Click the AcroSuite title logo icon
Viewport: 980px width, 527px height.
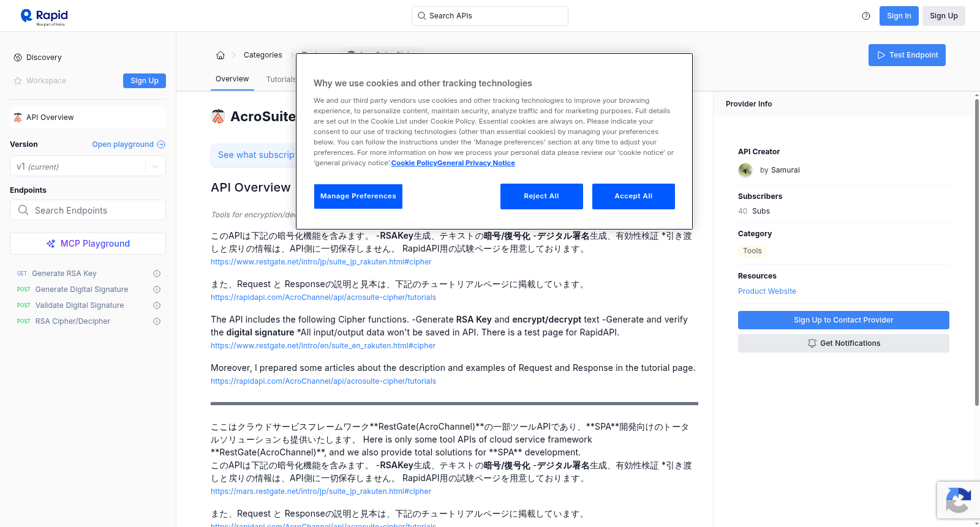pos(218,116)
